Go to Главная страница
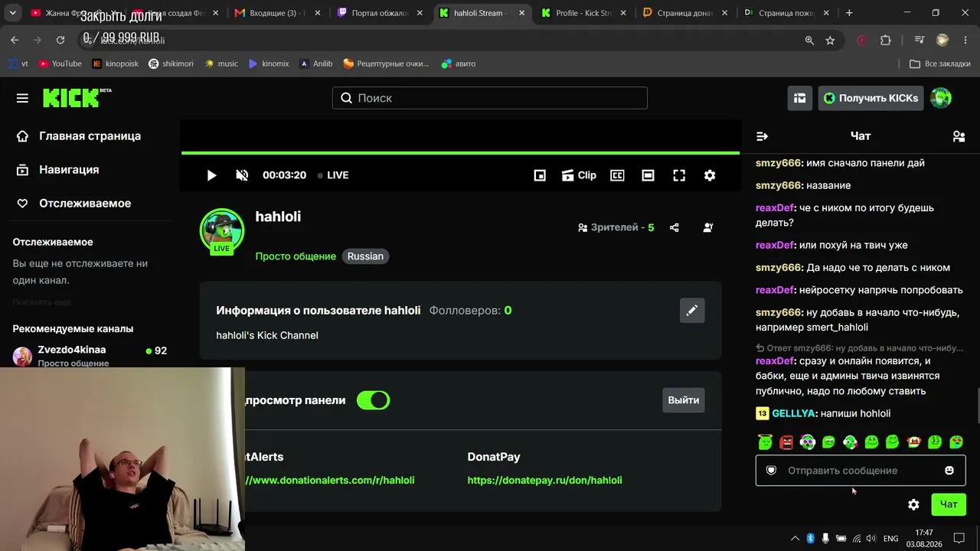 (x=78, y=136)
